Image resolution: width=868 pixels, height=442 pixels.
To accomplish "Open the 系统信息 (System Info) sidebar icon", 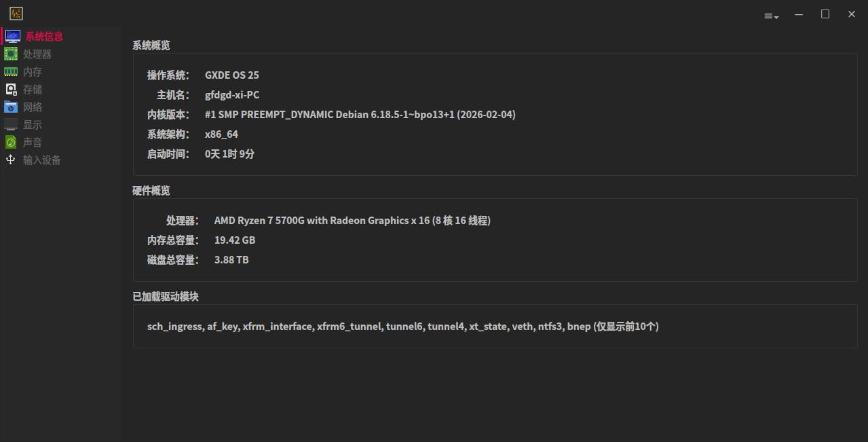I will [12, 36].
